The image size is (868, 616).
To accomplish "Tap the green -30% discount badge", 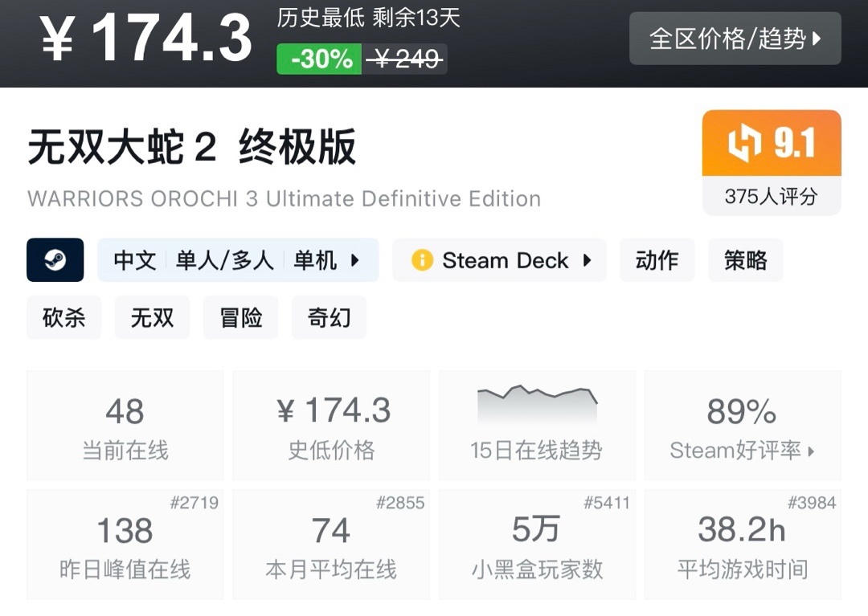I will (x=319, y=59).
